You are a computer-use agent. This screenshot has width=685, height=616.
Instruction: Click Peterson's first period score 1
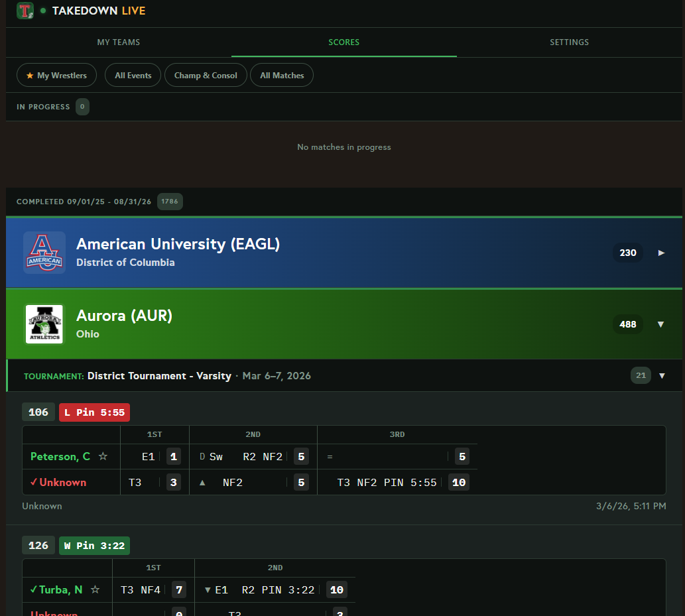pyautogui.click(x=174, y=457)
